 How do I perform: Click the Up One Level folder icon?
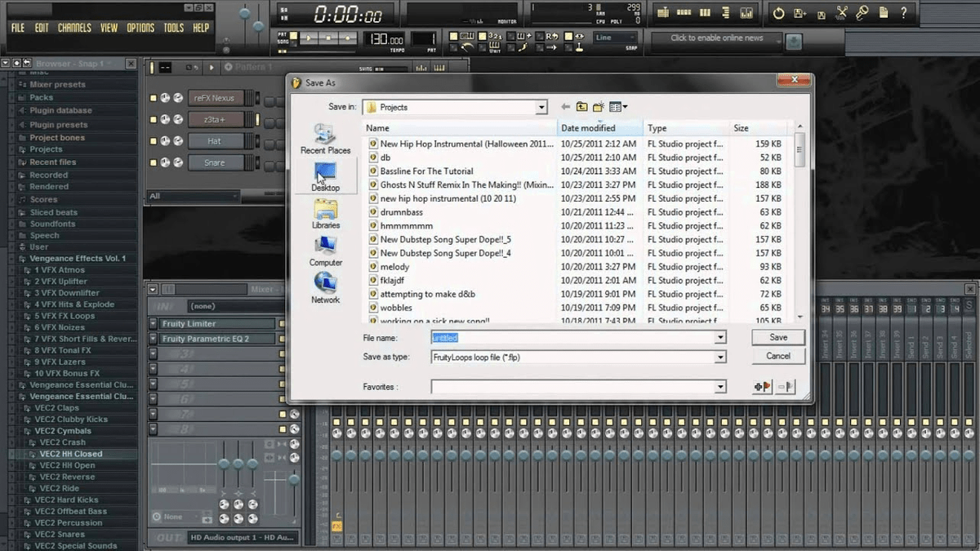(581, 107)
